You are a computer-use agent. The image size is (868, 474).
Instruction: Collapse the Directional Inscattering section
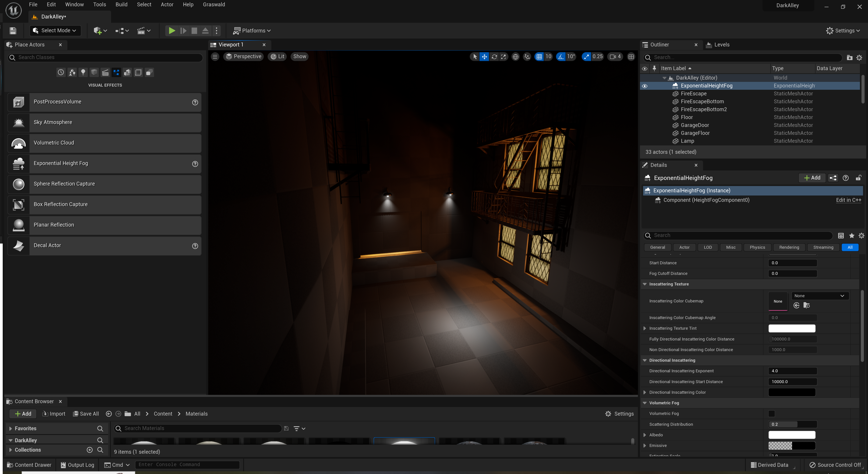tap(645, 360)
